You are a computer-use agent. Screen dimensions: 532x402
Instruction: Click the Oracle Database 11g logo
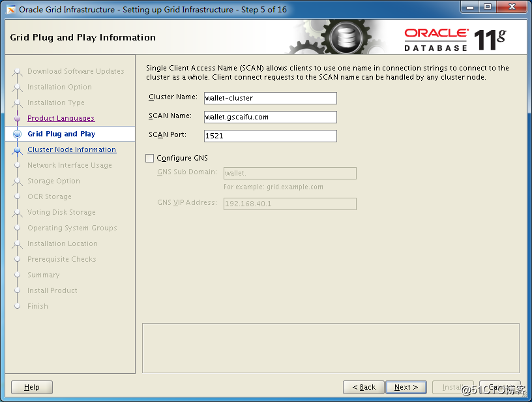[x=455, y=40]
